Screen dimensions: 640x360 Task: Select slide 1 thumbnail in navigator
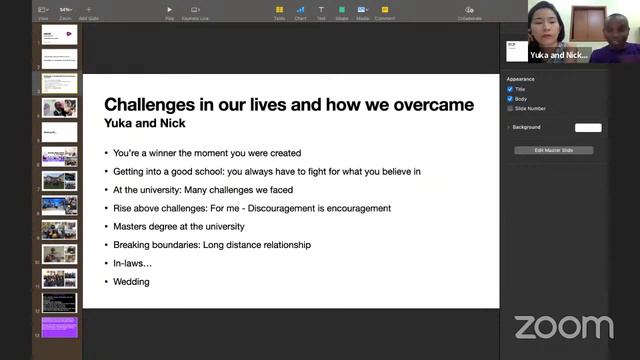[x=60, y=34]
